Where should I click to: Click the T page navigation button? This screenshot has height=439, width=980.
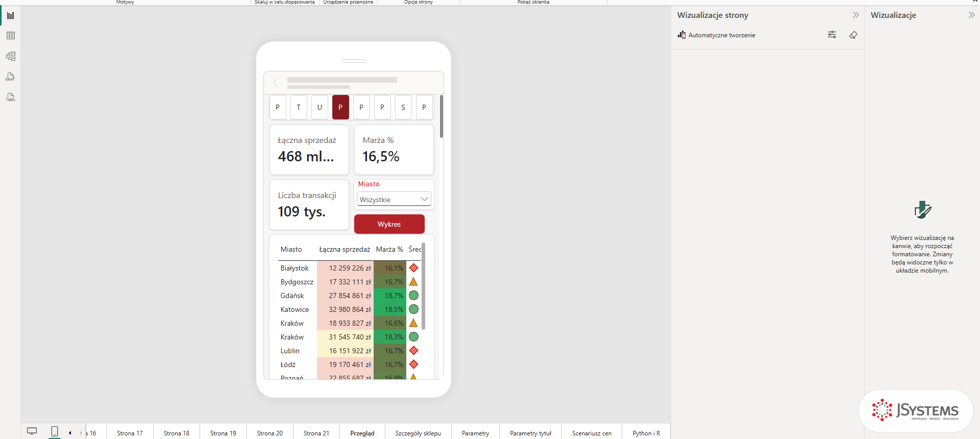(299, 107)
